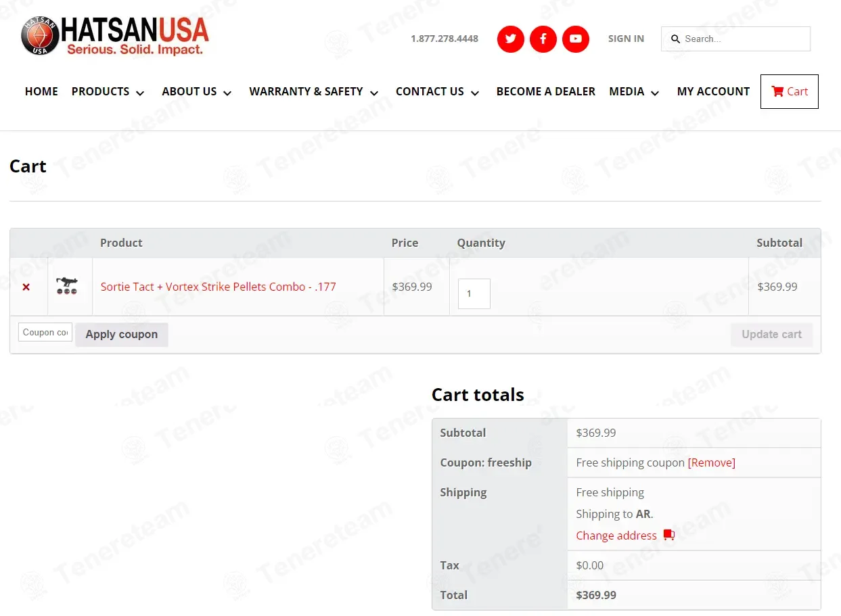This screenshot has height=616, width=841.
Task: Click the Quantity column header
Action: (x=481, y=243)
